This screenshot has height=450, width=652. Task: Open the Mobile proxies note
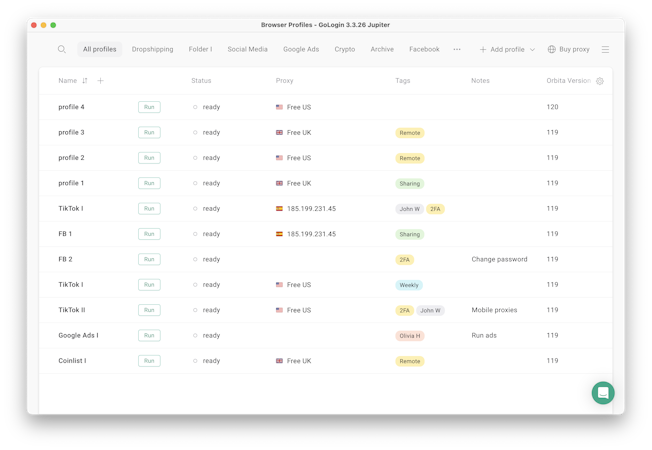(494, 310)
